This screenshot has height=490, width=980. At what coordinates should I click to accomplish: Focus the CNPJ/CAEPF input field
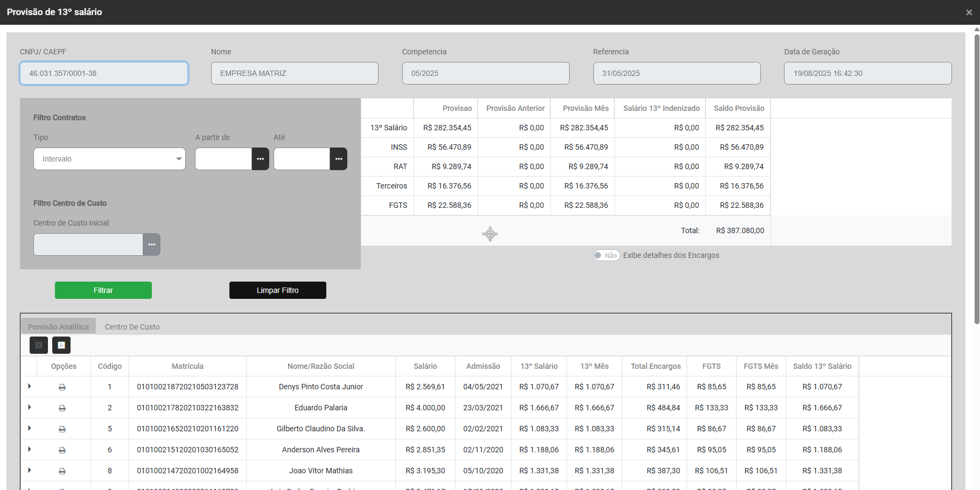point(104,73)
